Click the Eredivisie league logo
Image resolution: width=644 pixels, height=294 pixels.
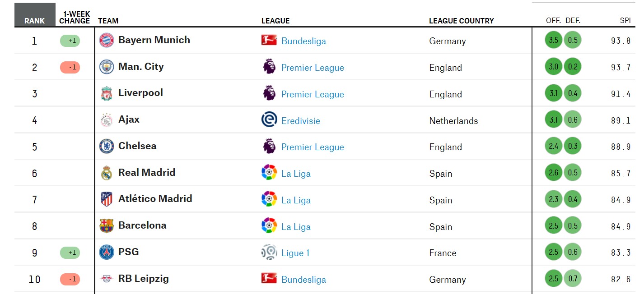pyautogui.click(x=269, y=120)
